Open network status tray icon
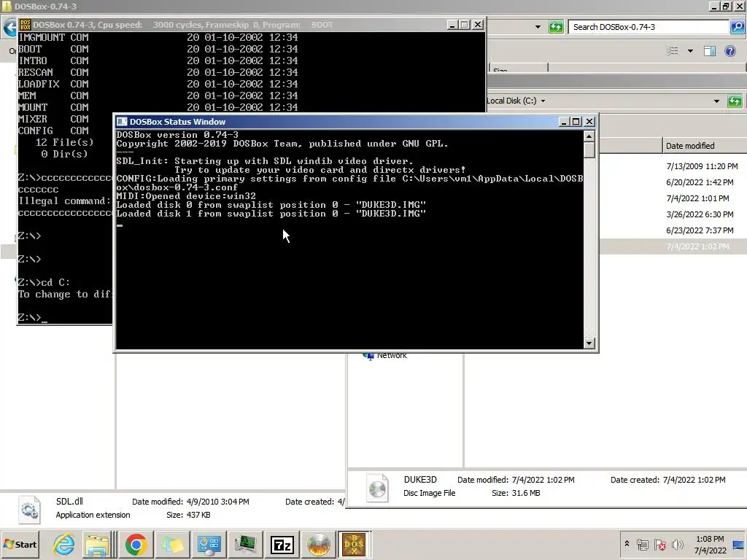This screenshot has height=560, width=747. tap(642, 544)
